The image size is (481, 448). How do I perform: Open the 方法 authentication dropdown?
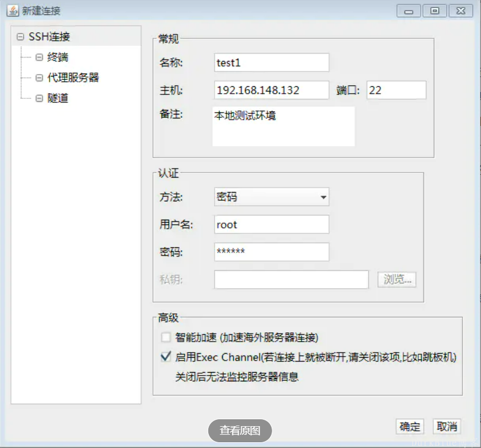pos(271,197)
